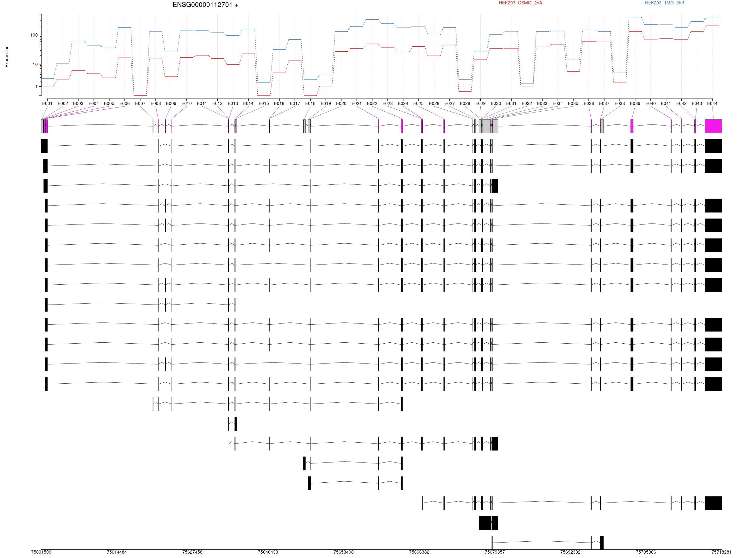Click the y-axis tick value 100
Image resolution: width=756 pixels, height=558 pixels.
click(x=34, y=35)
